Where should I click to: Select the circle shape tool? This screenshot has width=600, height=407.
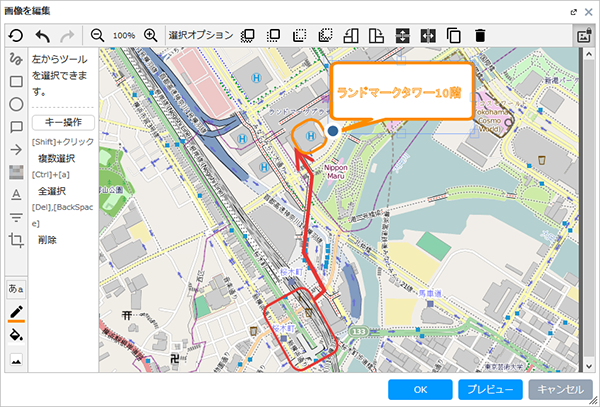16,105
